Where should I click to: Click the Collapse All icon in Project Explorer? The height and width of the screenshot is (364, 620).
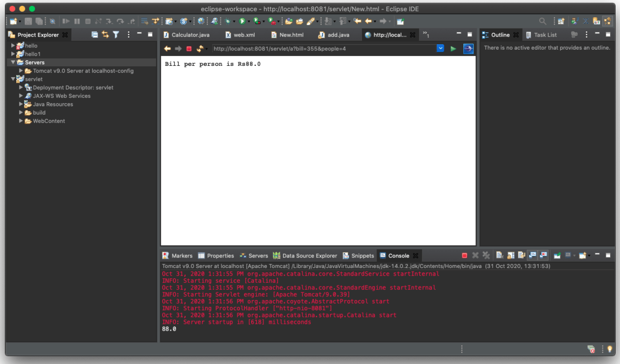pos(94,35)
